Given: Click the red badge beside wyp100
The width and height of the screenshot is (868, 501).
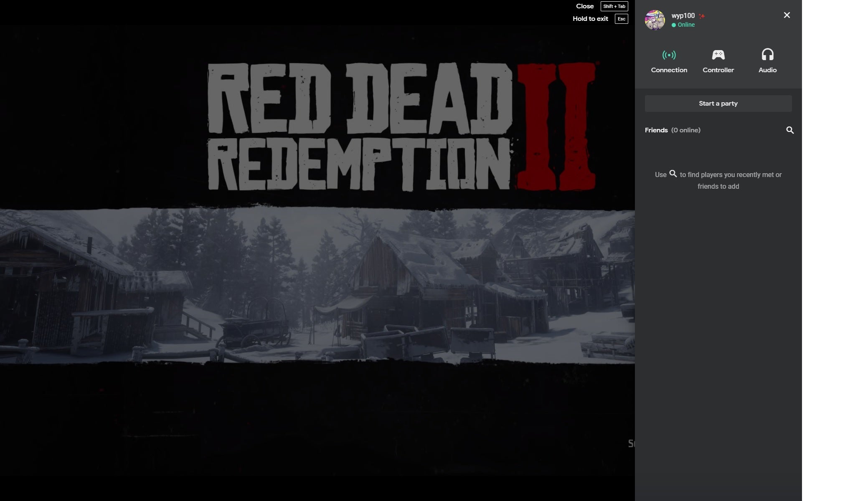Looking at the screenshot, I should pos(702,16).
